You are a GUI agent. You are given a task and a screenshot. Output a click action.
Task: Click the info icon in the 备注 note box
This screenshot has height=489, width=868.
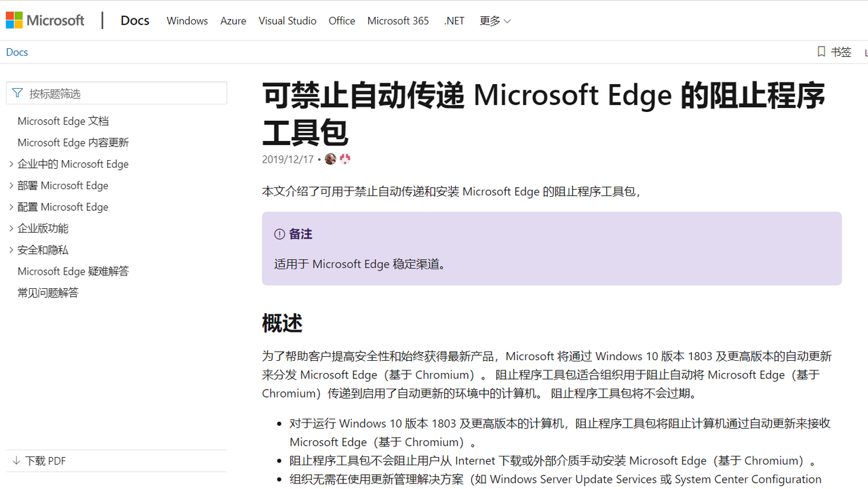point(279,234)
